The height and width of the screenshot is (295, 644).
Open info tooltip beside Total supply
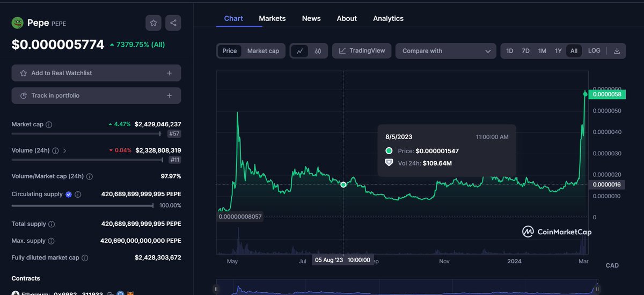(52, 224)
